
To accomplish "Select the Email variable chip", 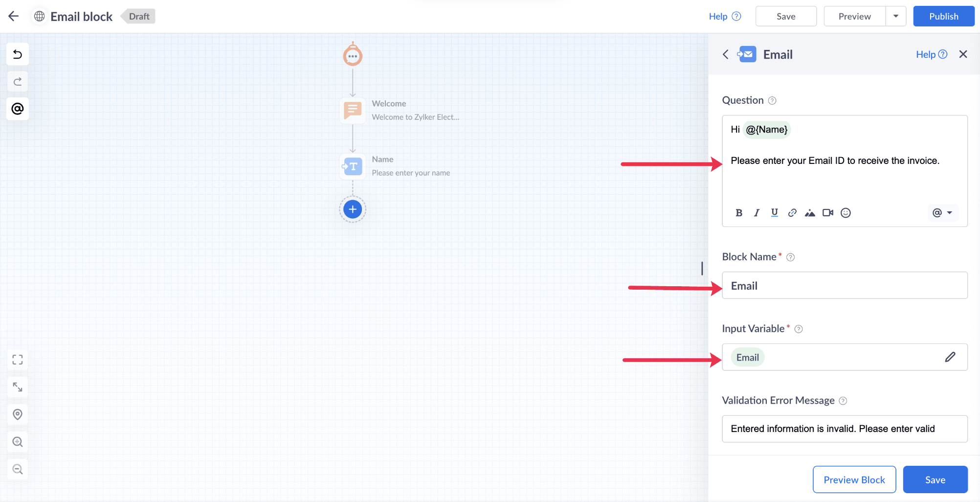I will pos(747,357).
